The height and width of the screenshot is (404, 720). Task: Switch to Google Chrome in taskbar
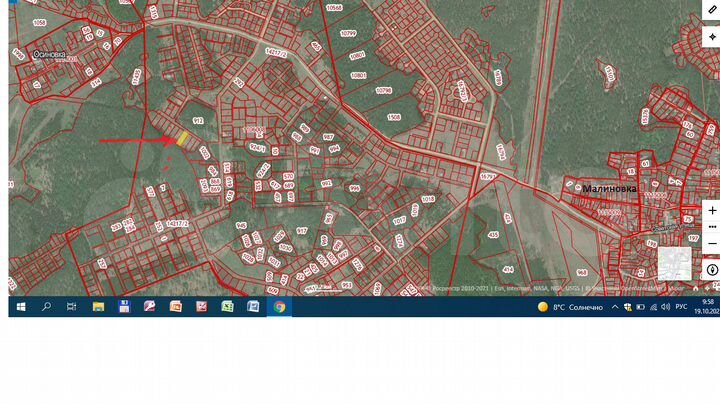click(279, 307)
